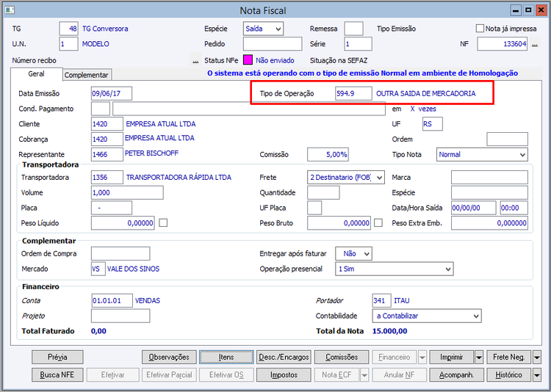Open the Frete Destinatario (FOB) dropdown
Image resolution: width=551 pixels, height=392 pixels.
click(346, 178)
